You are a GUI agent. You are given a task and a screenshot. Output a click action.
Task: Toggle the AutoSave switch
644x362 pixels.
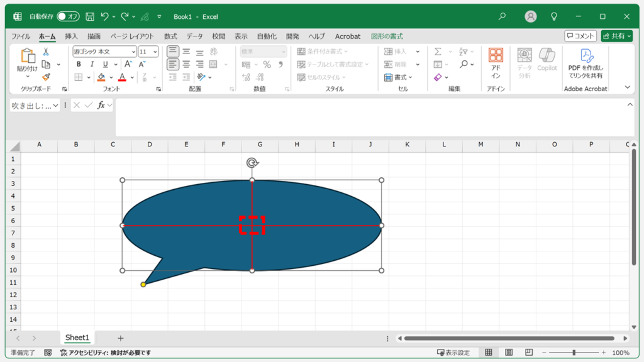pos(68,16)
